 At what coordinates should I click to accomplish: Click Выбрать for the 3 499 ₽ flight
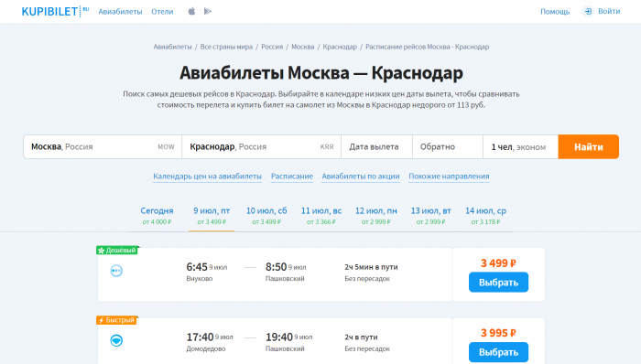tap(498, 283)
